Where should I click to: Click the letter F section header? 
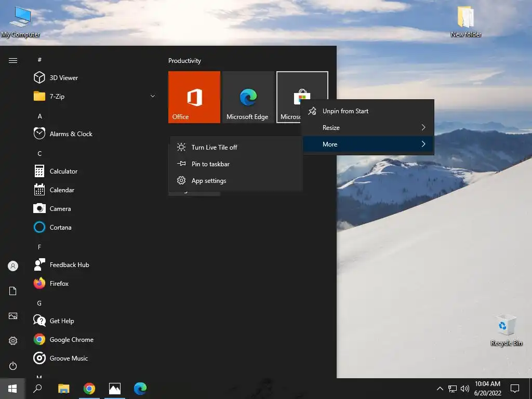[39, 247]
